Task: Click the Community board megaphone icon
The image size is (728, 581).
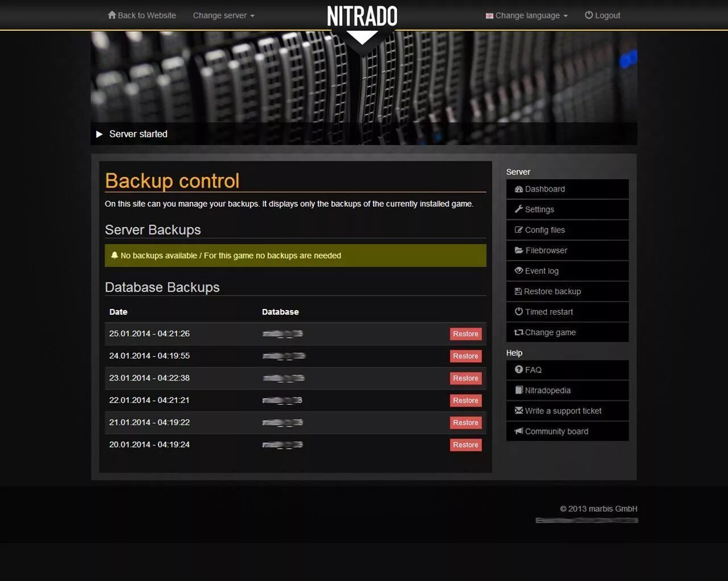Action: point(518,431)
